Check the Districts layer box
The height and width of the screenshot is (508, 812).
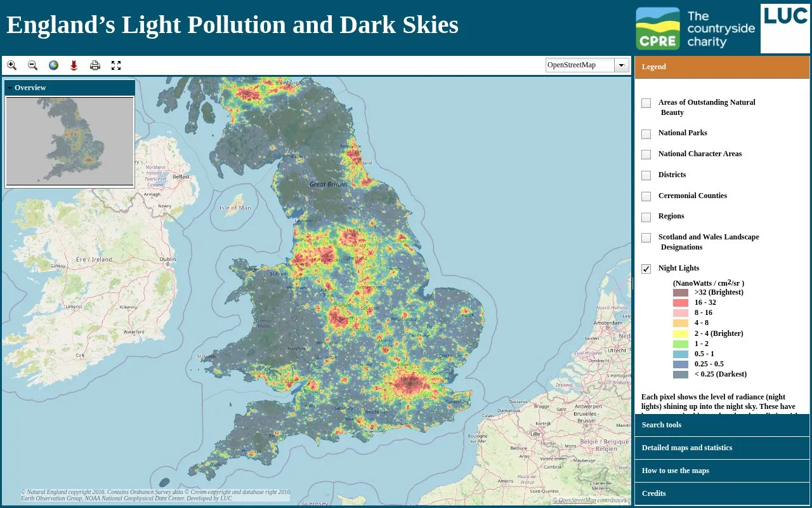[x=646, y=175]
